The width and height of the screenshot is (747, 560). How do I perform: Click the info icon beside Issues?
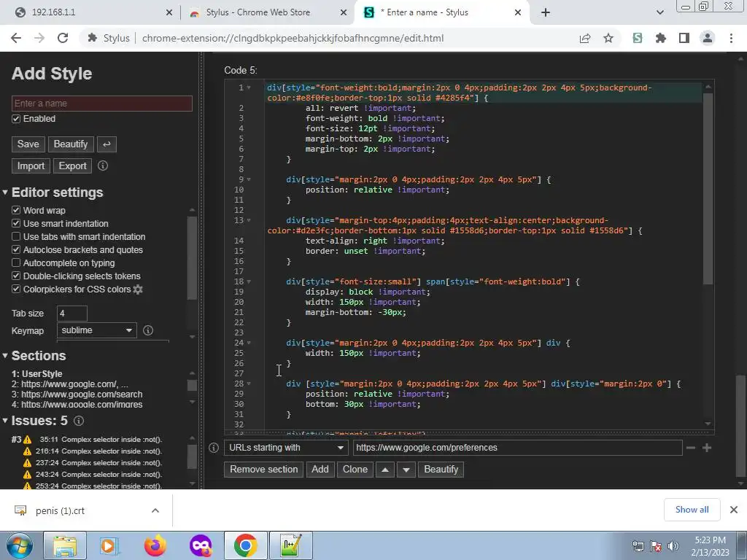[x=79, y=421]
